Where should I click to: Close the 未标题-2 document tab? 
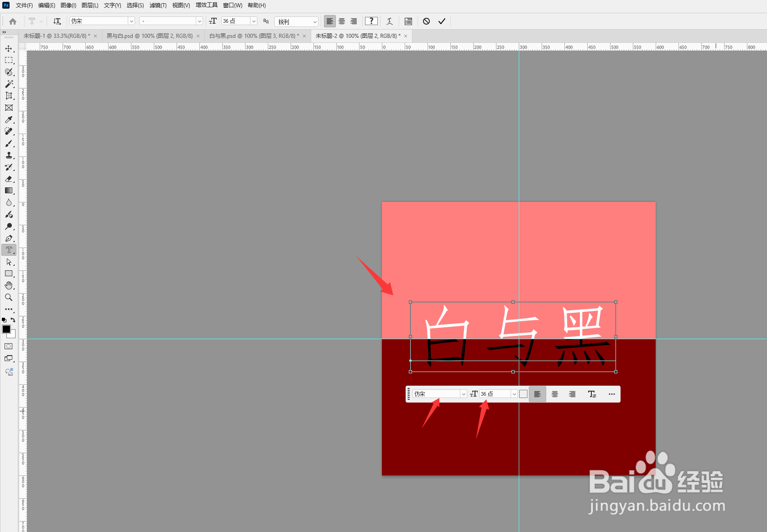click(406, 36)
